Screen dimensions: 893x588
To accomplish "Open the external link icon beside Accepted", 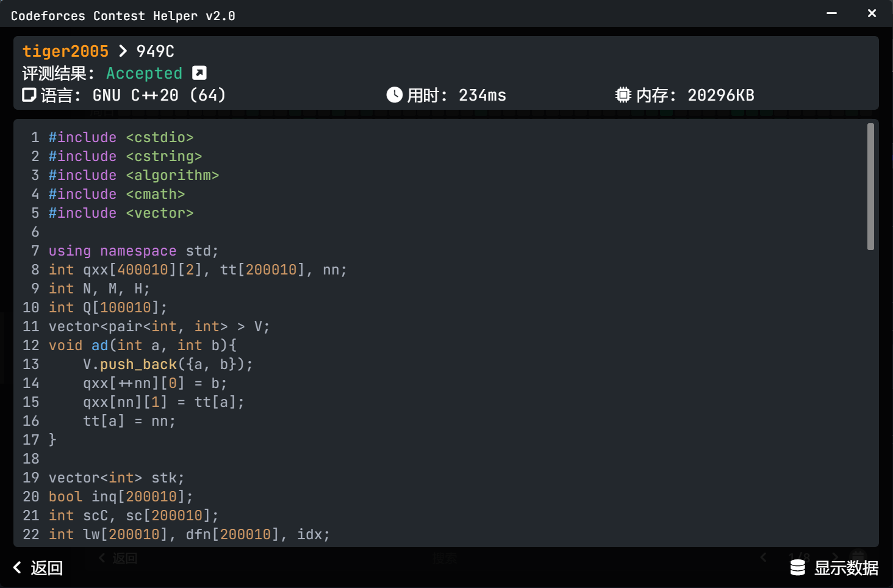I will [199, 73].
